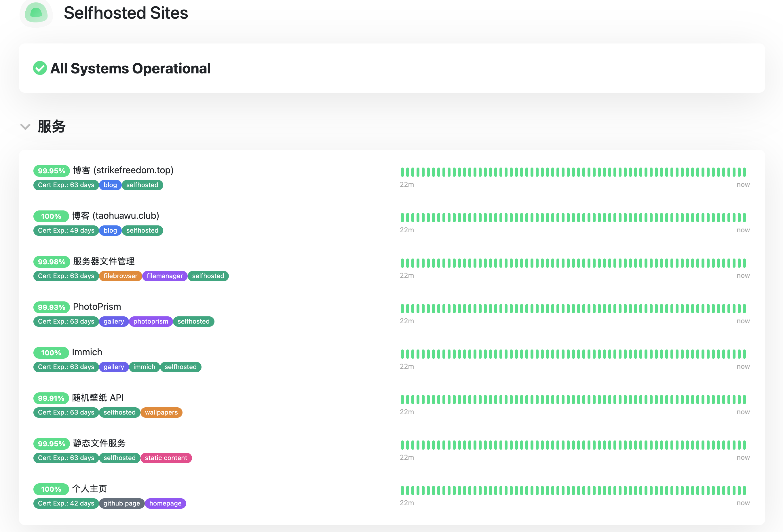Click blog tag under strikefreedom.top
The height and width of the screenshot is (532, 783).
coord(110,185)
